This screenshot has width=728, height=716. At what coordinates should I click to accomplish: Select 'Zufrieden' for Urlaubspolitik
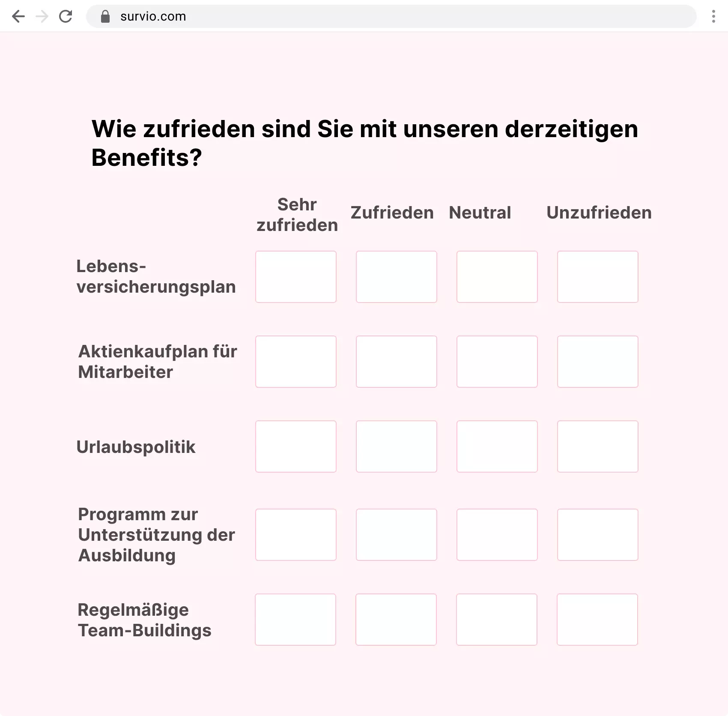[x=396, y=446]
